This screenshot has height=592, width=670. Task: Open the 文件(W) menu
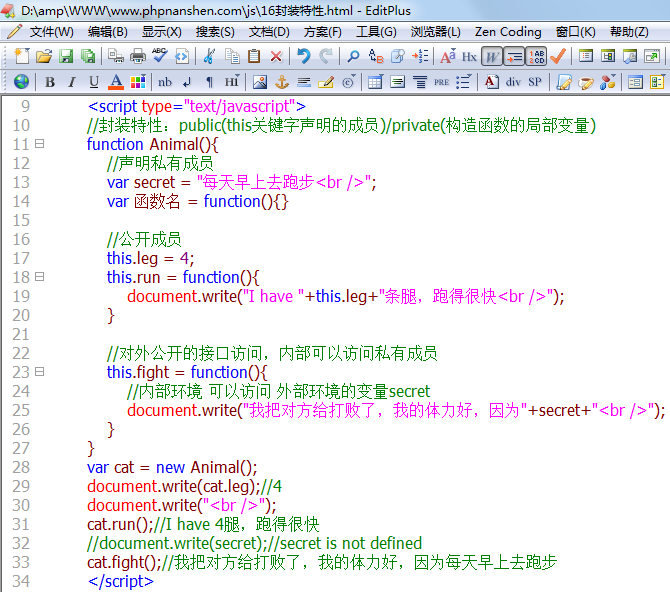pyautogui.click(x=52, y=32)
